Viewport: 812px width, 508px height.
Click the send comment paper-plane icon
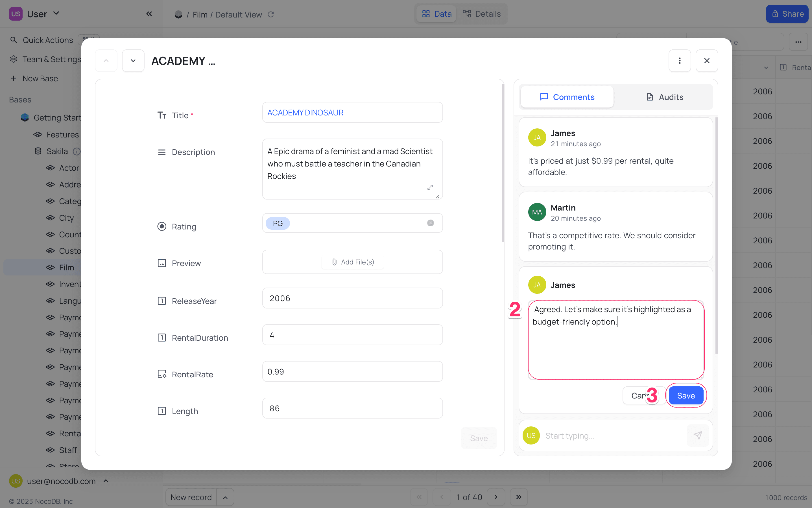point(698,435)
